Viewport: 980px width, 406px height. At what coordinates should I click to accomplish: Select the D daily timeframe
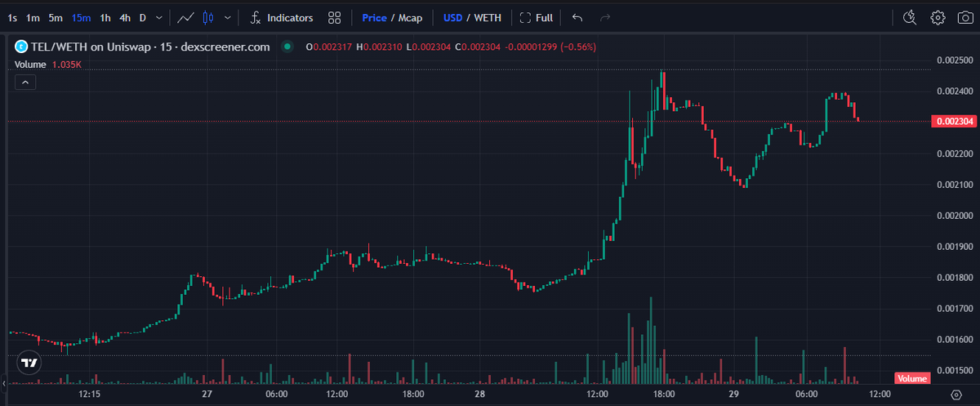[x=143, y=17]
